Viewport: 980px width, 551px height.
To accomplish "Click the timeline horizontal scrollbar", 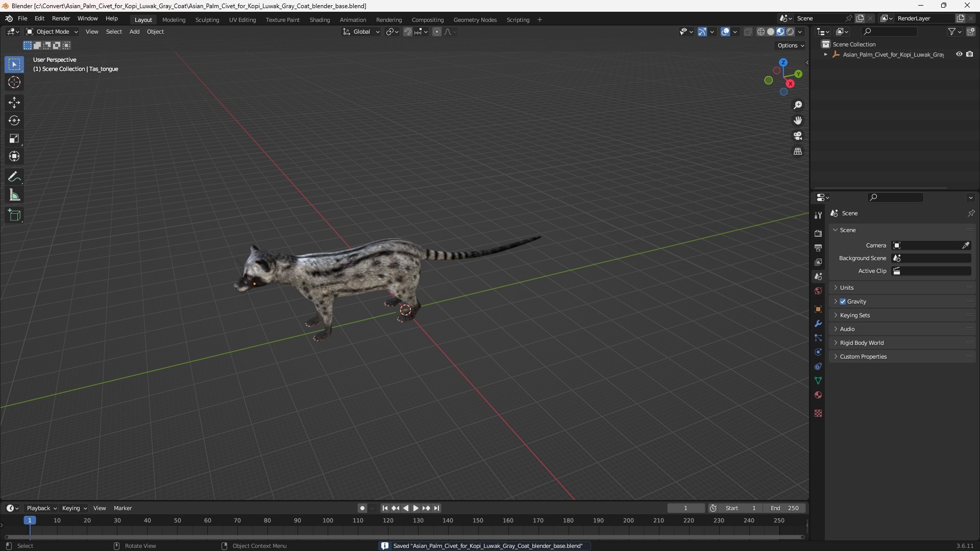I will (404, 537).
